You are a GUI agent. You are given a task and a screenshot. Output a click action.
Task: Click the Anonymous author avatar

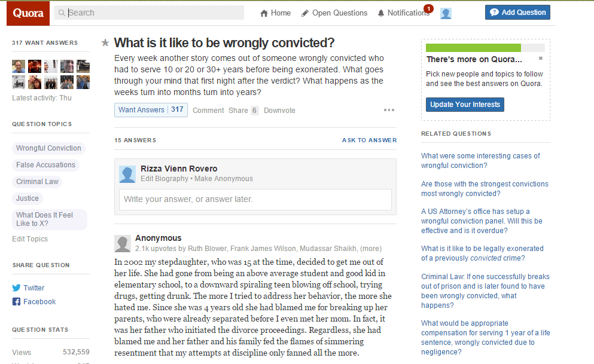123,243
